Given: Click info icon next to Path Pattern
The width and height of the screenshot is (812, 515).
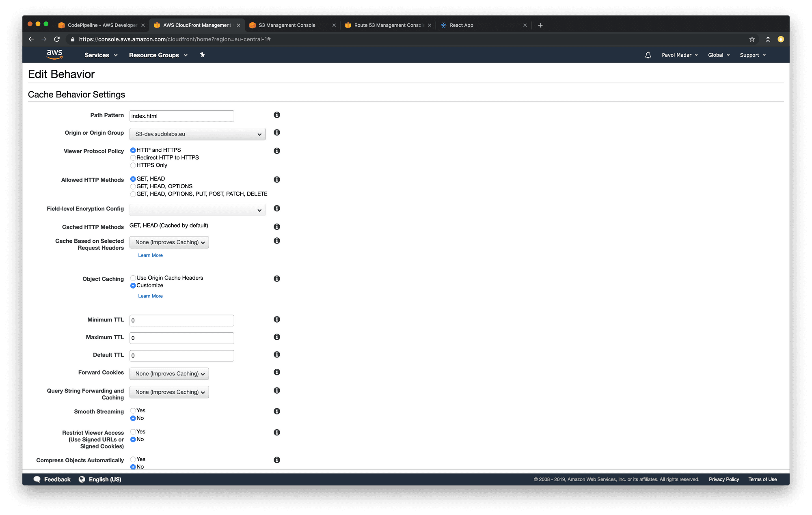Looking at the screenshot, I should tap(277, 115).
